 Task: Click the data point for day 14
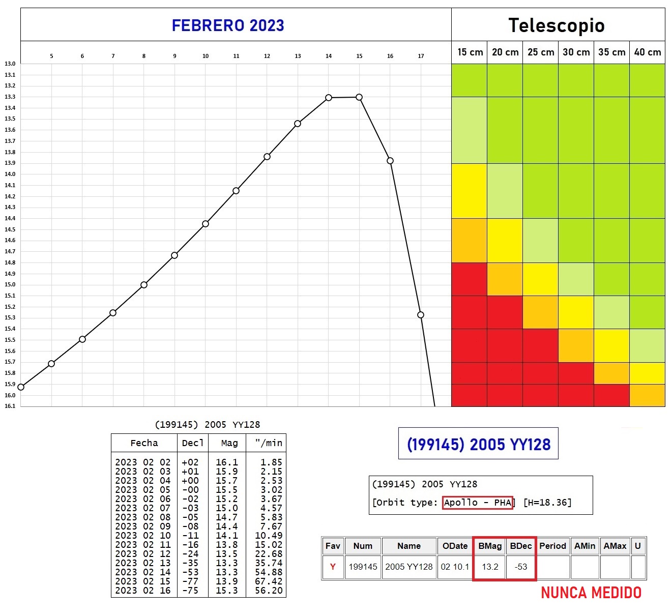point(329,98)
